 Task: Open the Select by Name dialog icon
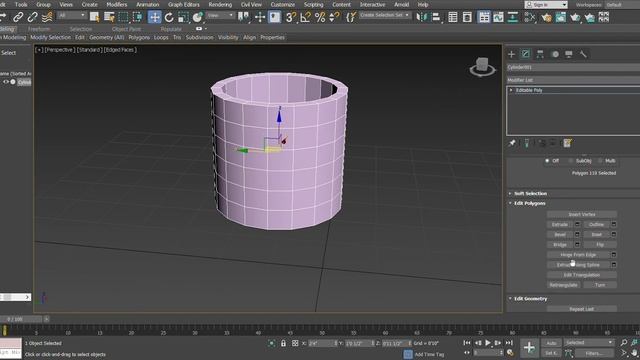click(x=109, y=17)
